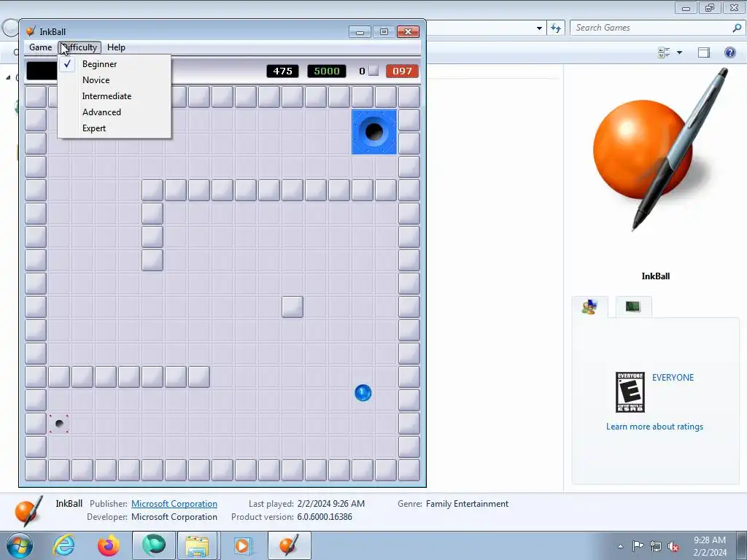Maximize the InkBall window

pyautogui.click(x=384, y=32)
